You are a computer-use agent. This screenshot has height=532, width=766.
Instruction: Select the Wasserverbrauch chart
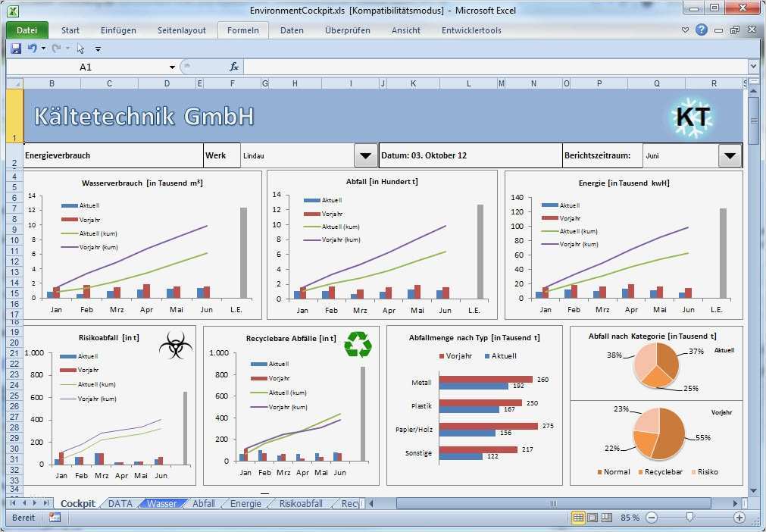(142, 245)
